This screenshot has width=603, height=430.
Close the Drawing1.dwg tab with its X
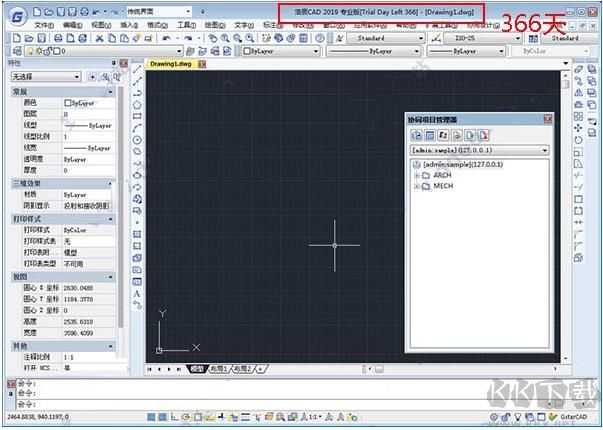(x=202, y=64)
